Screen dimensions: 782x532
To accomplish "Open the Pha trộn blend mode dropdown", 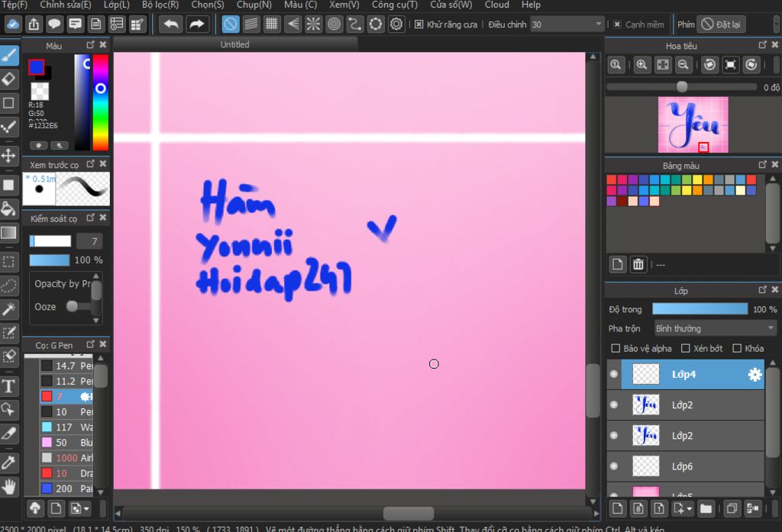I will 716,328.
